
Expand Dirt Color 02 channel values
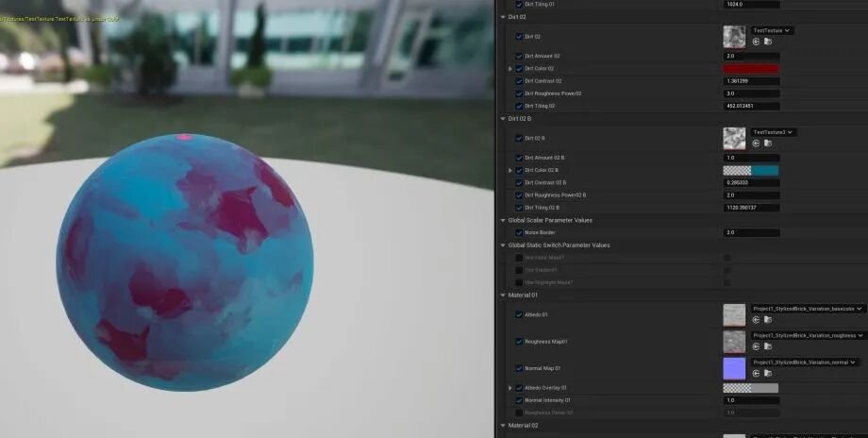[510, 69]
